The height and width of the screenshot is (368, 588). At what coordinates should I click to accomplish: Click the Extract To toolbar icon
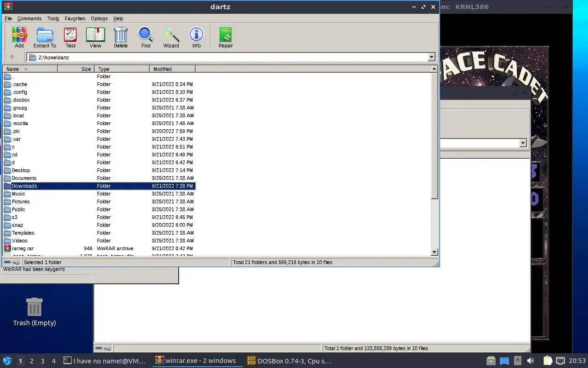pos(45,37)
